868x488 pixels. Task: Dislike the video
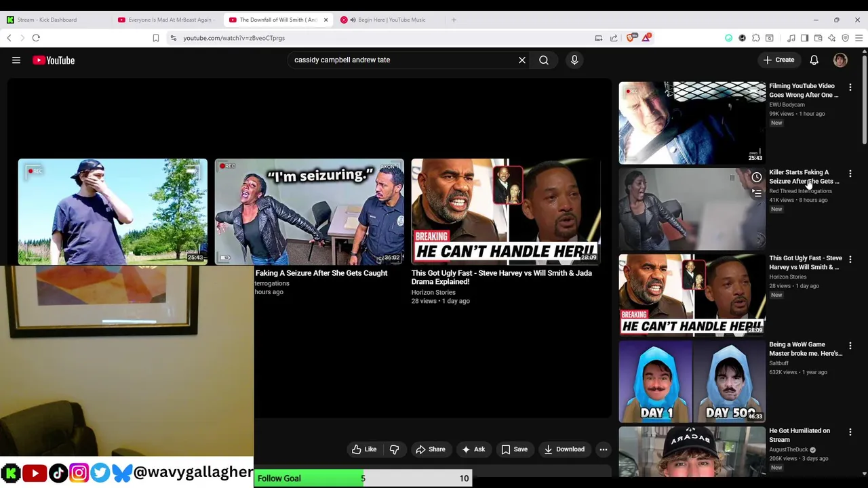click(394, 449)
